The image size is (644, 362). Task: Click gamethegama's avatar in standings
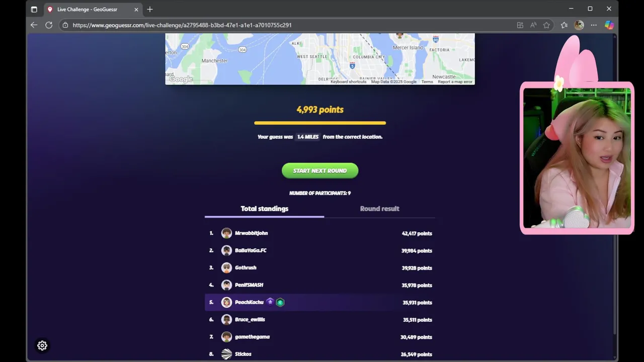[x=226, y=337]
